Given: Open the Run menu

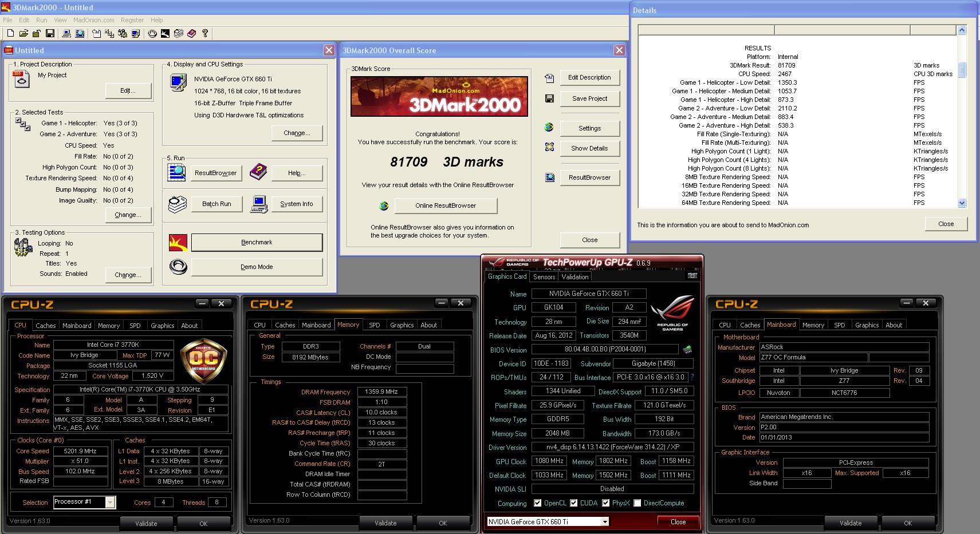Looking at the screenshot, I should 42,20.
